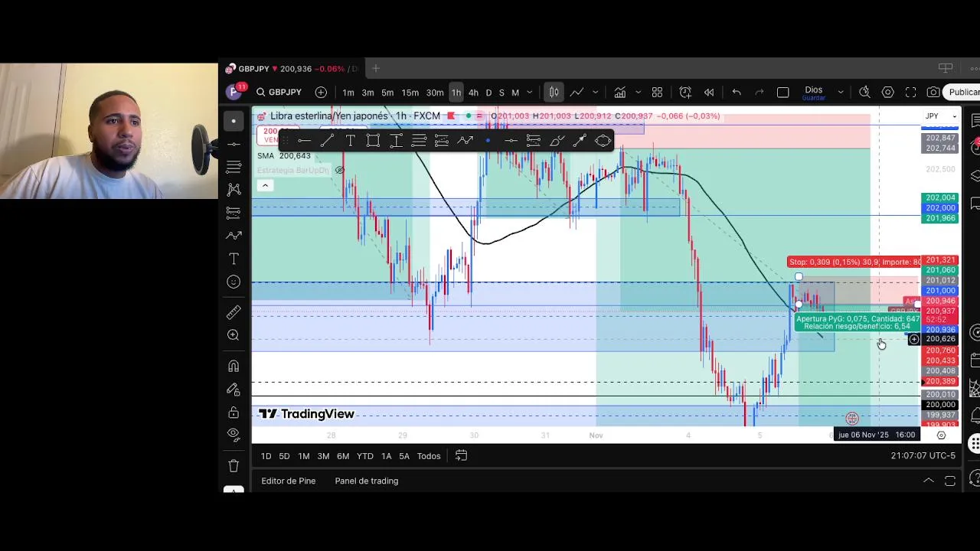Select the ruler measure tool
This screenshot has height=551, width=980.
(x=234, y=312)
